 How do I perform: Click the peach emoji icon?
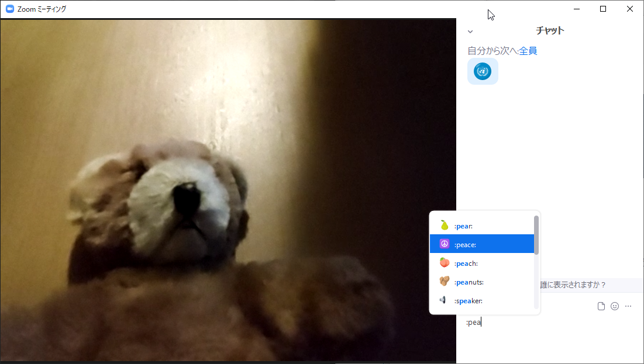pyautogui.click(x=445, y=263)
